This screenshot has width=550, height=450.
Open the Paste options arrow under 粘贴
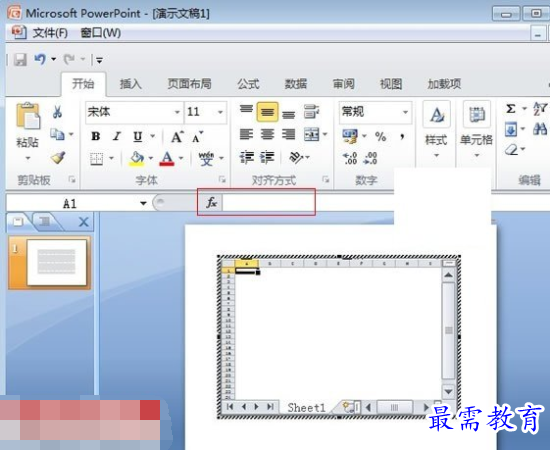pyautogui.click(x=28, y=158)
